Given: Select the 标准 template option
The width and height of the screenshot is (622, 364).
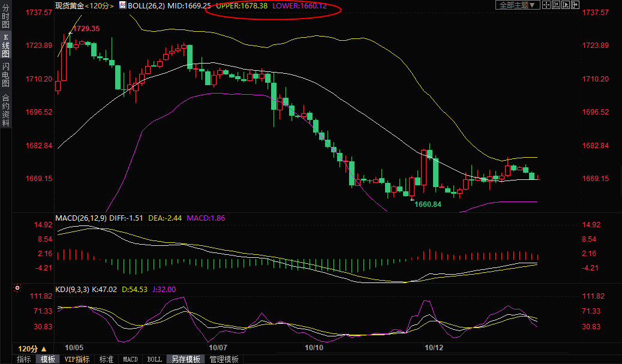Looking at the screenshot, I should tap(106, 359).
